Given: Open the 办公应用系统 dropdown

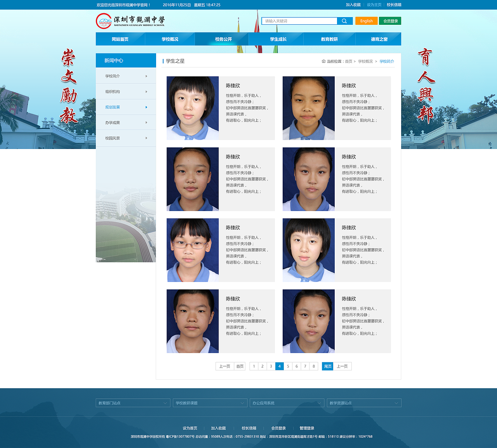Looking at the screenshot, I should [287, 403].
